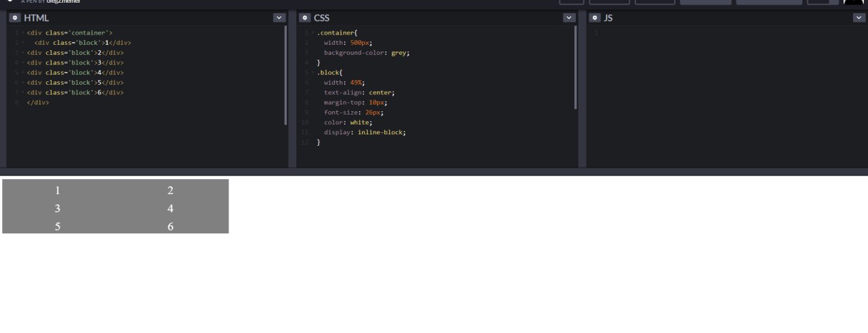The height and width of the screenshot is (333, 868).
Task: Click the HTML line with block 6
Action: (x=75, y=92)
